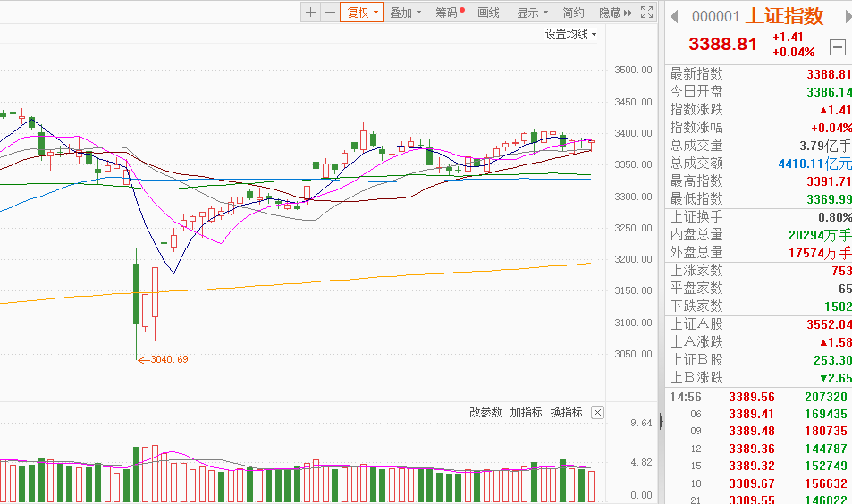Click the plus zoom-in chart icon
This screenshot has height=504, width=852.
pyautogui.click(x=310, y=13)
